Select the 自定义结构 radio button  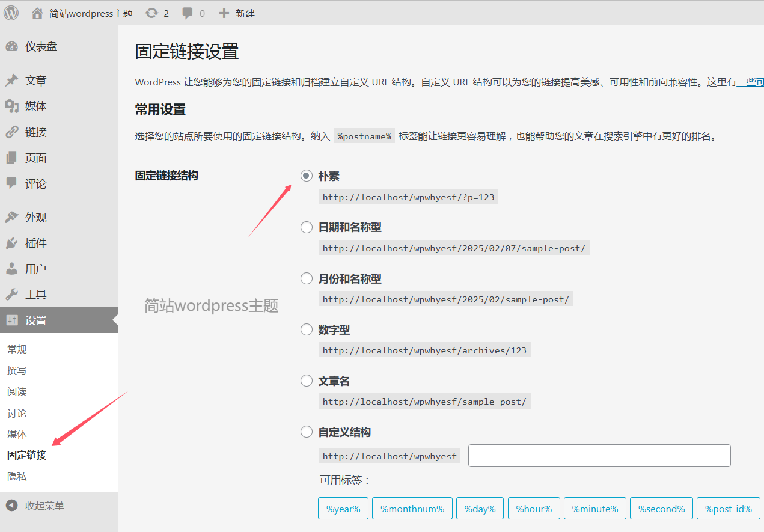pyautogui.click(x=307, y=432)
